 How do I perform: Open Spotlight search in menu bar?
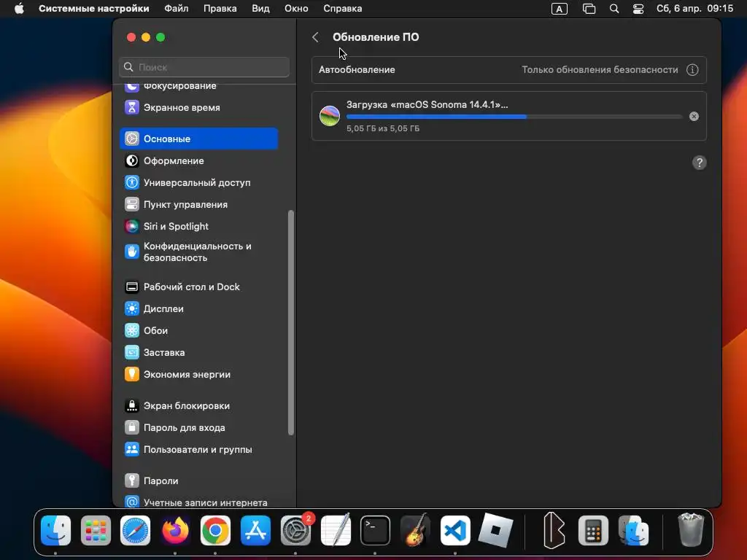pos(614,9)
